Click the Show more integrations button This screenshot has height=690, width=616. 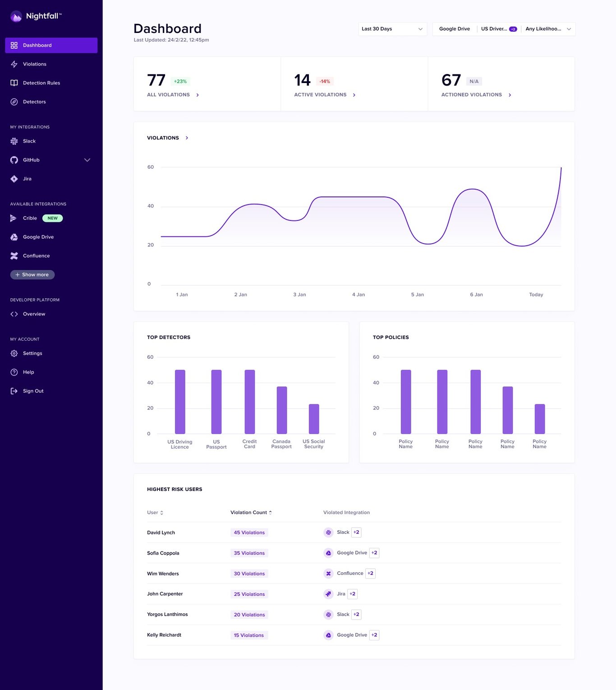click(32, 274)
